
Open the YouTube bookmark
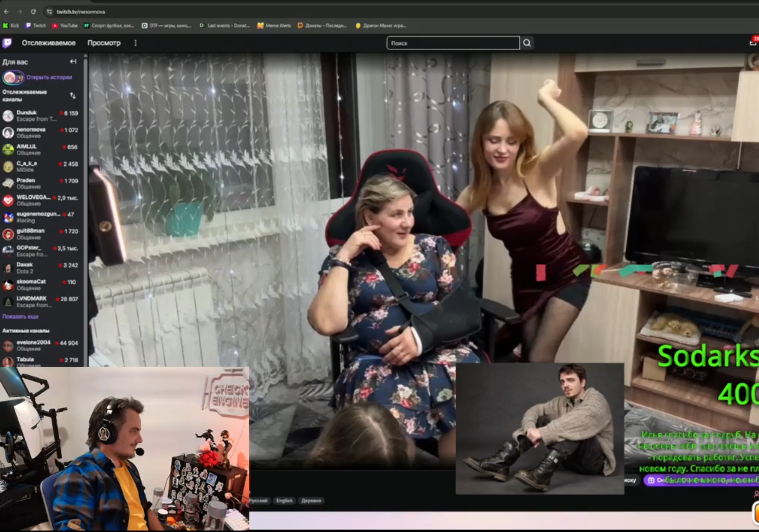point(65,25)
